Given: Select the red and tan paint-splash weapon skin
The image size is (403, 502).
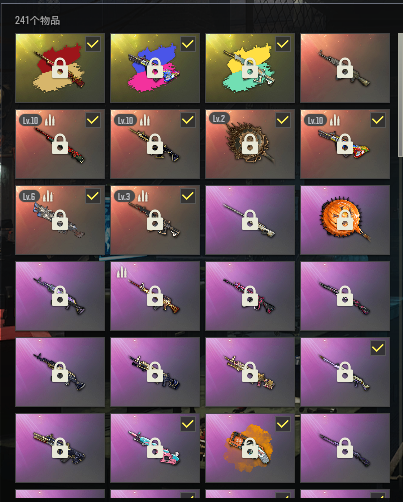Looking at the screenshot, I should point(60,68).
